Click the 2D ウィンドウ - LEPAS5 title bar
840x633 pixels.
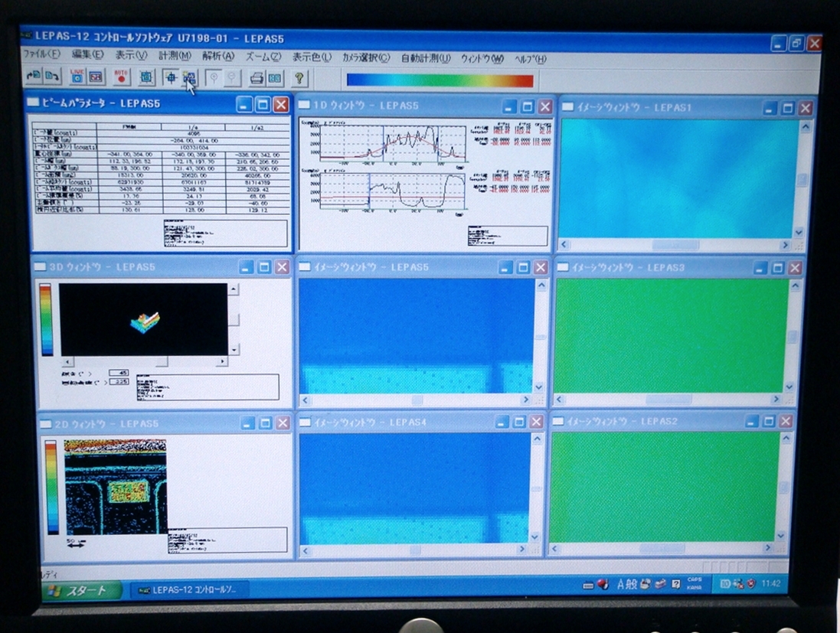click(x=165, y=423)
